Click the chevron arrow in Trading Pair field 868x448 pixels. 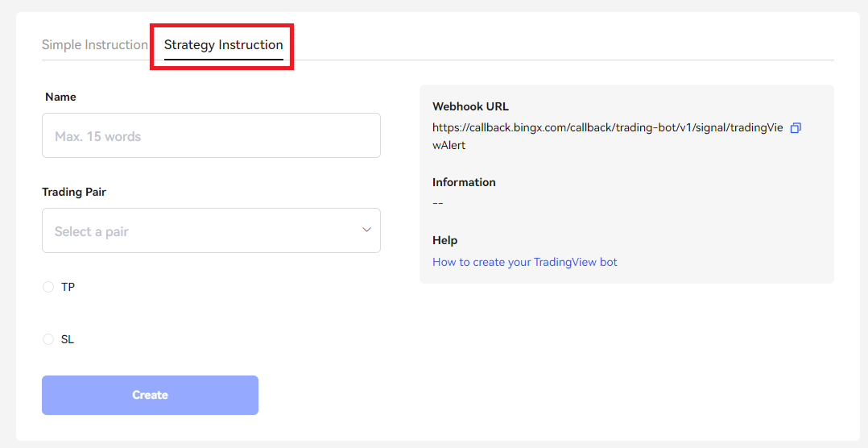tap(366, 230)
